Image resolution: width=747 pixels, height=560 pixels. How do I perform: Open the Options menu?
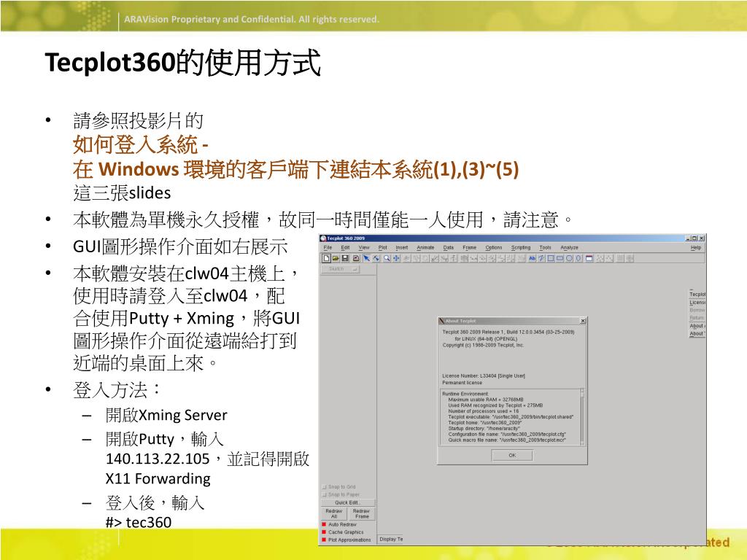pyautogui.click(x=494, y=248)
